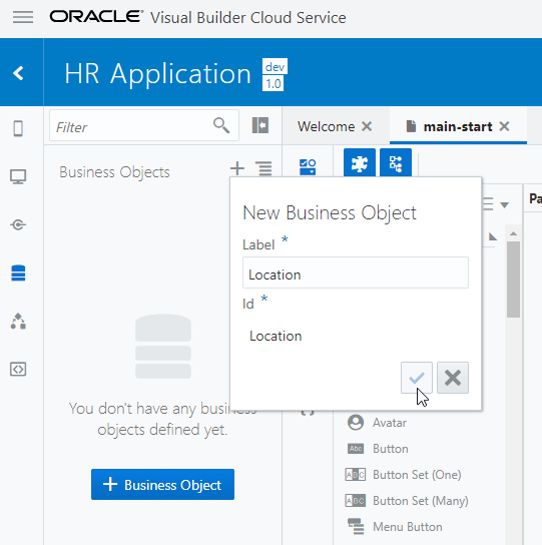Click the plus icon beside Business Objects
Screen dimensions: 542x545
tap(237, 169)
